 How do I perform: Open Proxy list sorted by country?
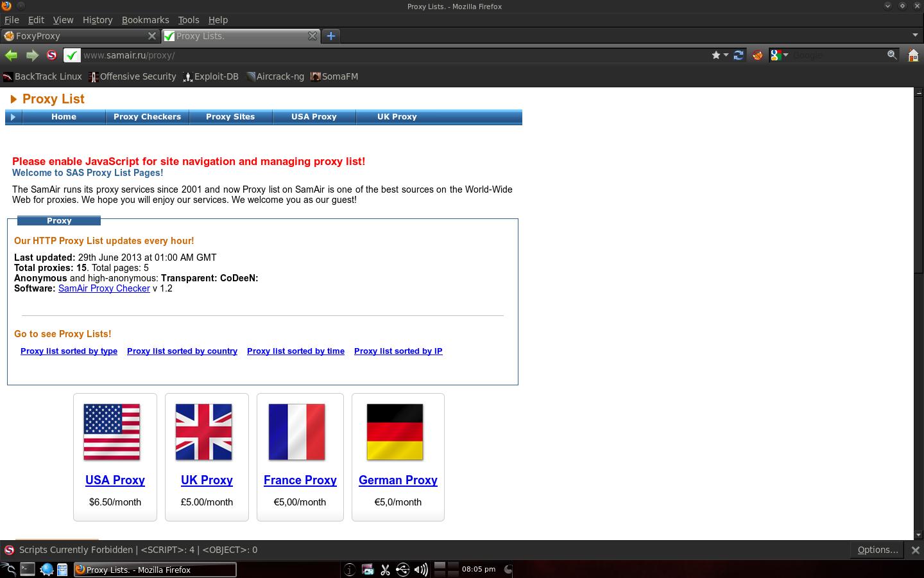(182, 351)
